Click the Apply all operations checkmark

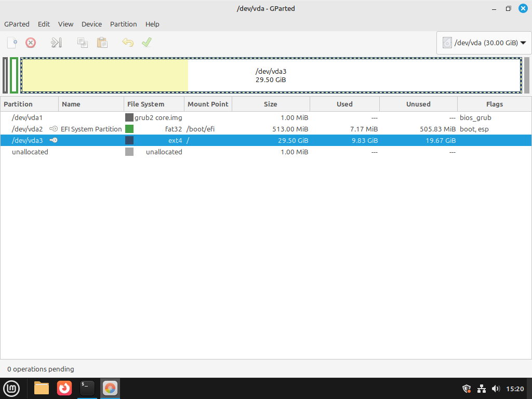tap(147, 43)
